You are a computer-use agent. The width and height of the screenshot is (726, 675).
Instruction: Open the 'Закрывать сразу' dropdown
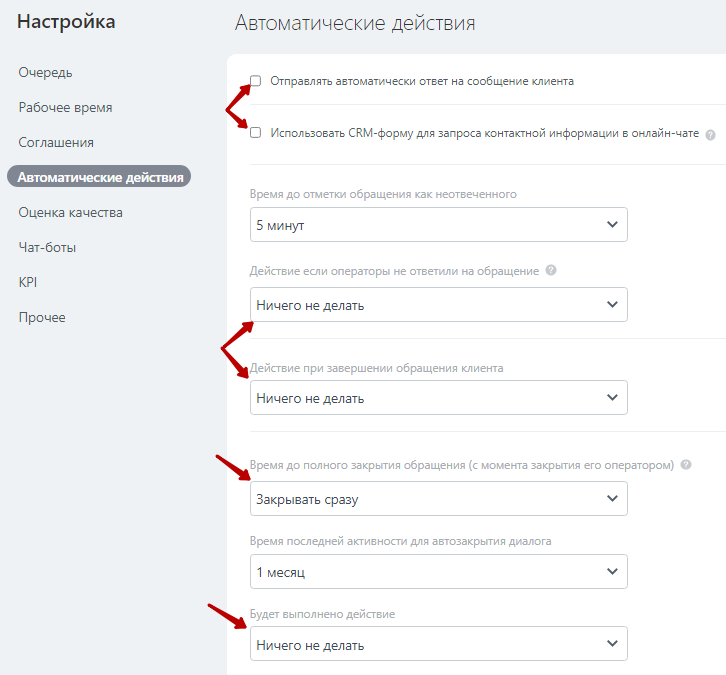[x=438, y=498]
